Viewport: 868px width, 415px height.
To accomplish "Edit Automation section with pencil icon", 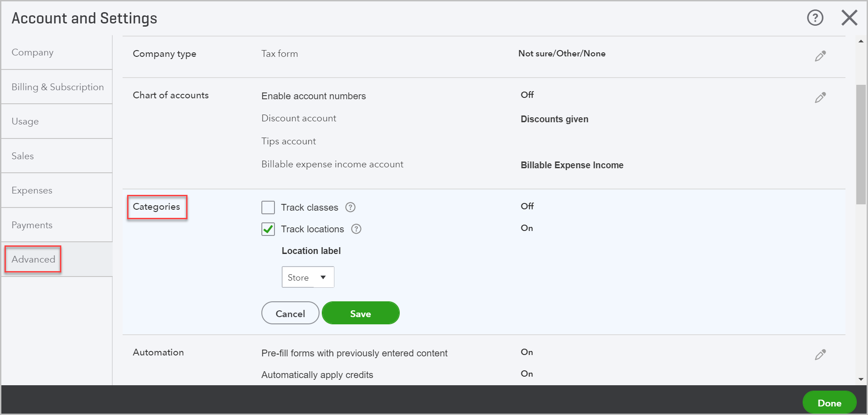I will point(820,355).
